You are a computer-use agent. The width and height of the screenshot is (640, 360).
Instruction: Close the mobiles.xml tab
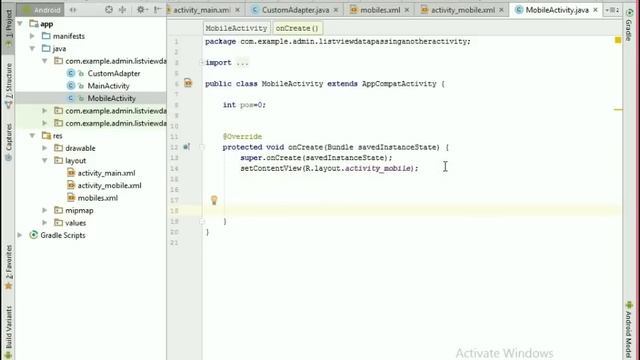(407, 10)
